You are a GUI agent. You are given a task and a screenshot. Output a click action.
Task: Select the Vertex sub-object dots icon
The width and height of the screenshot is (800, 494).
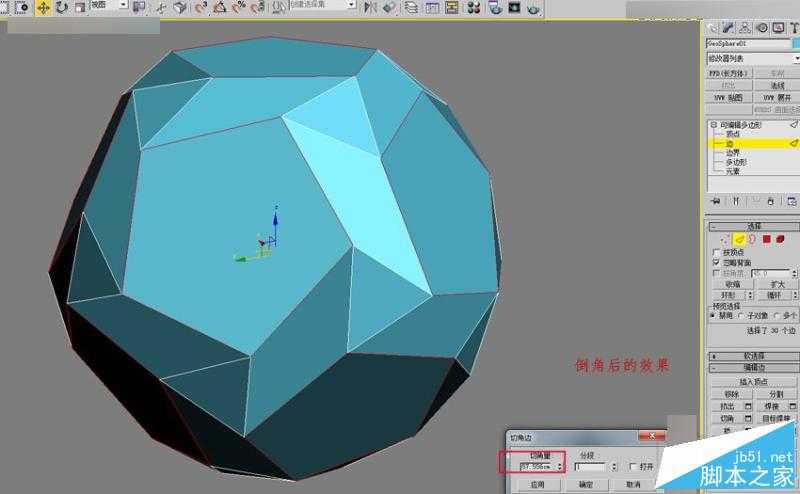(x=725, y=239)
